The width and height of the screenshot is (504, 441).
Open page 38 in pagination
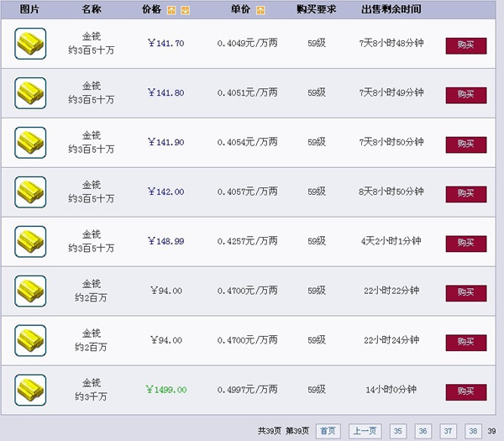tap(473, 431)
